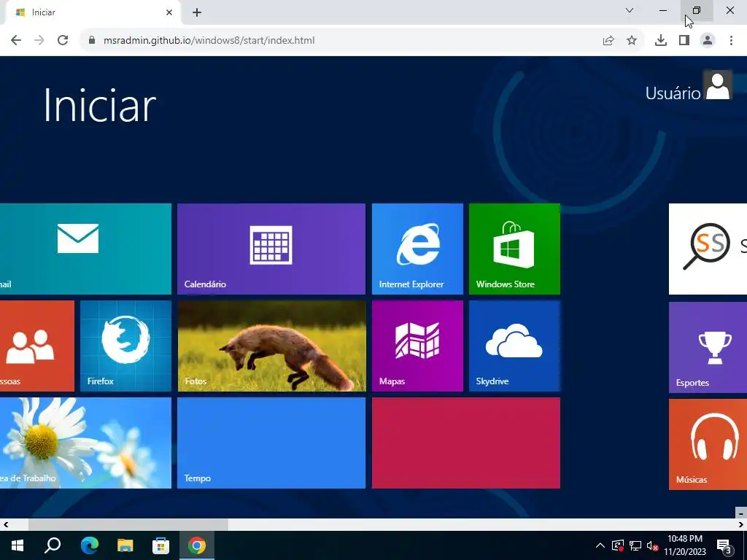Click the blank crimson tile
The height and width of the screenshot is (560, 747).
point(466,443)
